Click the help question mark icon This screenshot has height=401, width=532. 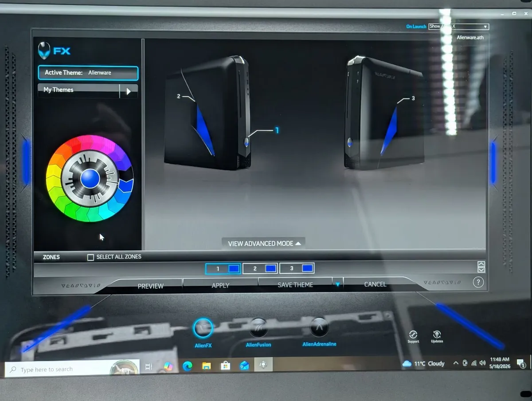point(478,282)
